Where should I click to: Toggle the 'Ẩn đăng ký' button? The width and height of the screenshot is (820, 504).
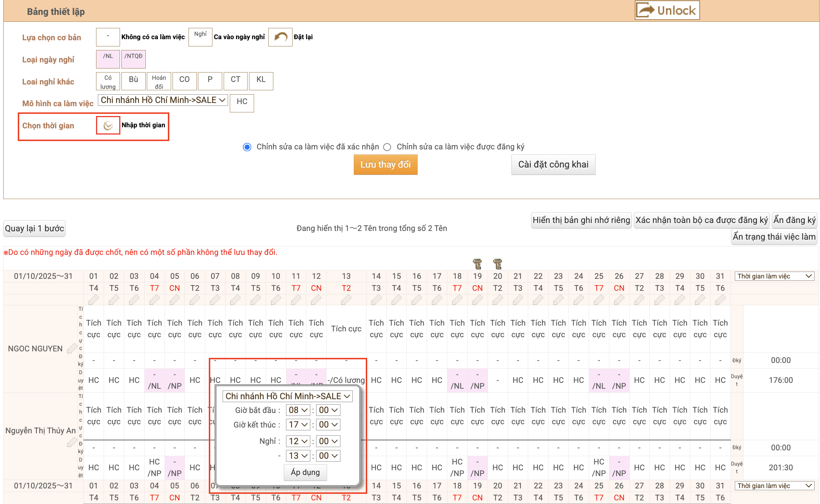[794, 220]
